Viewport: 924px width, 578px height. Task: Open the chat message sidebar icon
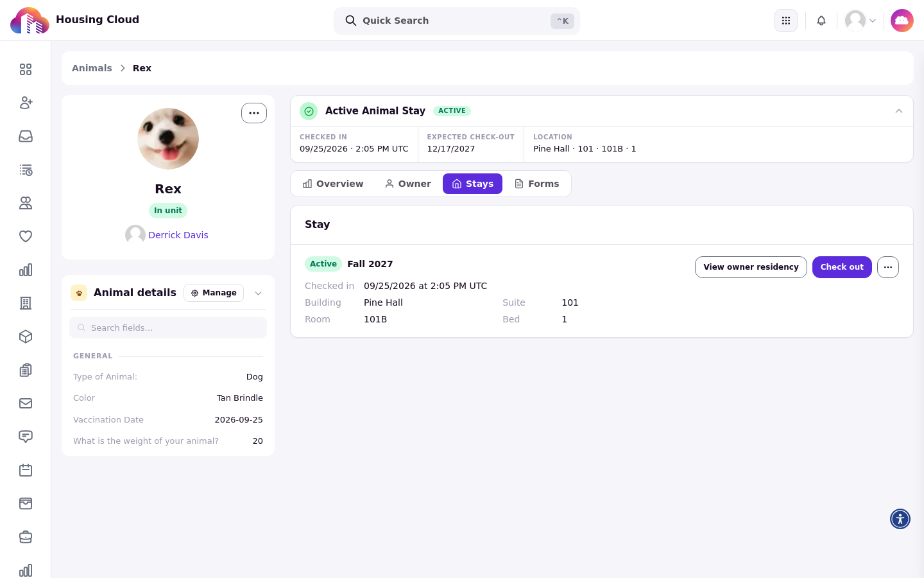pos(26,437)
